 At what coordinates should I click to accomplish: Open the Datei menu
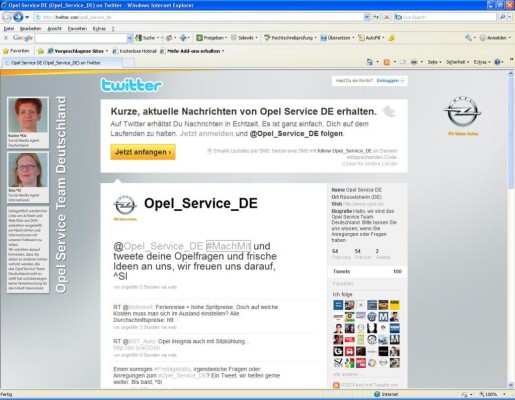pyautogui.click(x=9, y=29)
